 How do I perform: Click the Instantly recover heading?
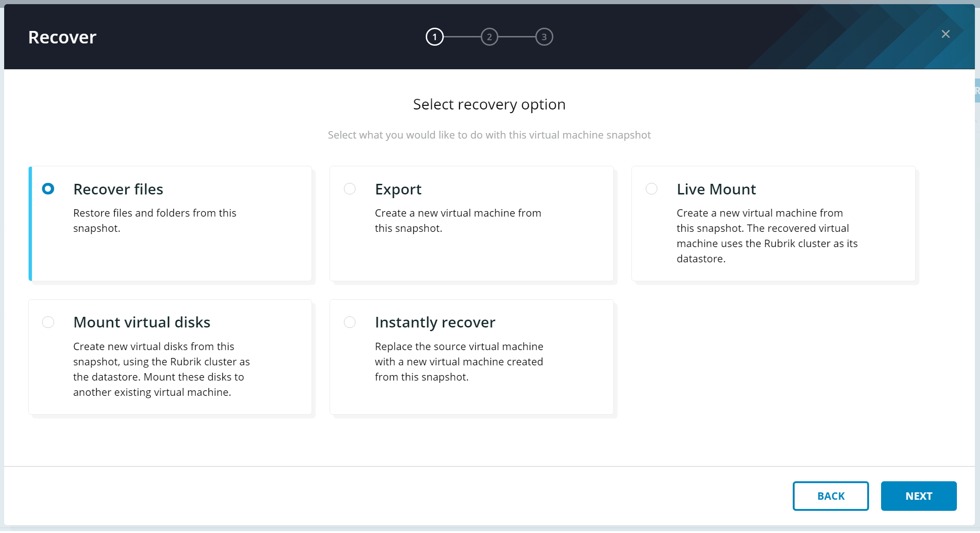point(435,322)
